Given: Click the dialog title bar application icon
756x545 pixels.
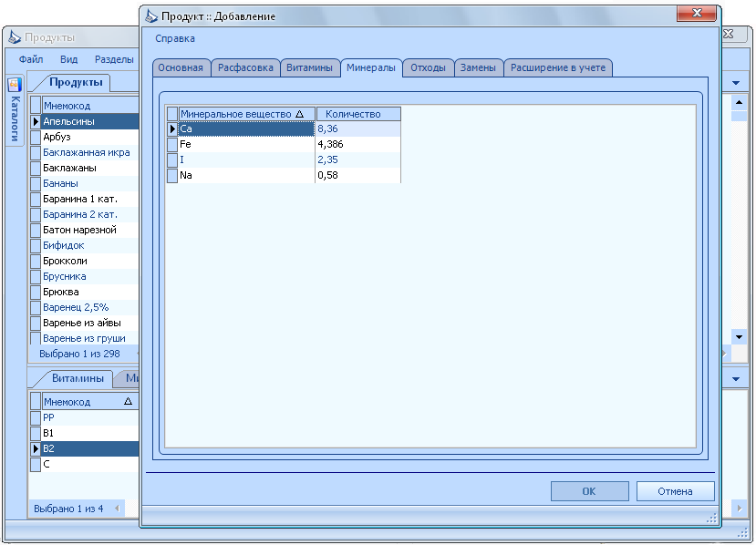Looking at the screenshot, I should coord(151,15).
